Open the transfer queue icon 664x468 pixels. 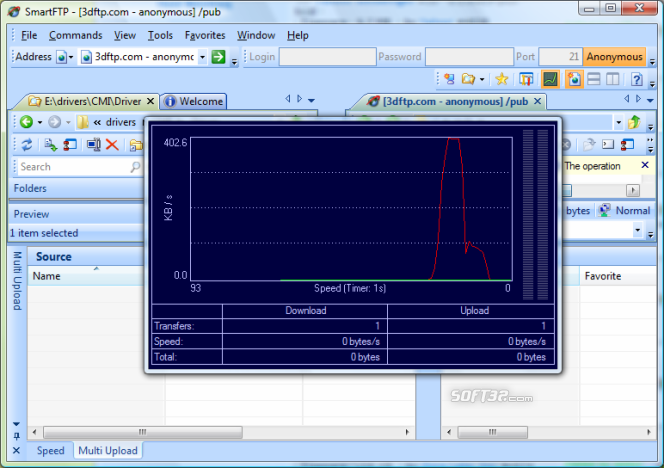tap(526, 79)
